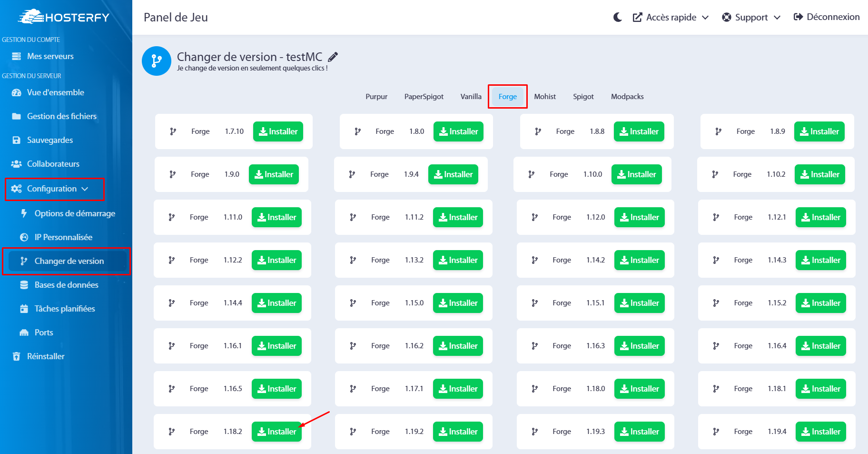The width and height of the screenshot is (868, 454).
Task: Click the Accès rapide external link icon
Action: pyautogui.click(x=637, y=17)
